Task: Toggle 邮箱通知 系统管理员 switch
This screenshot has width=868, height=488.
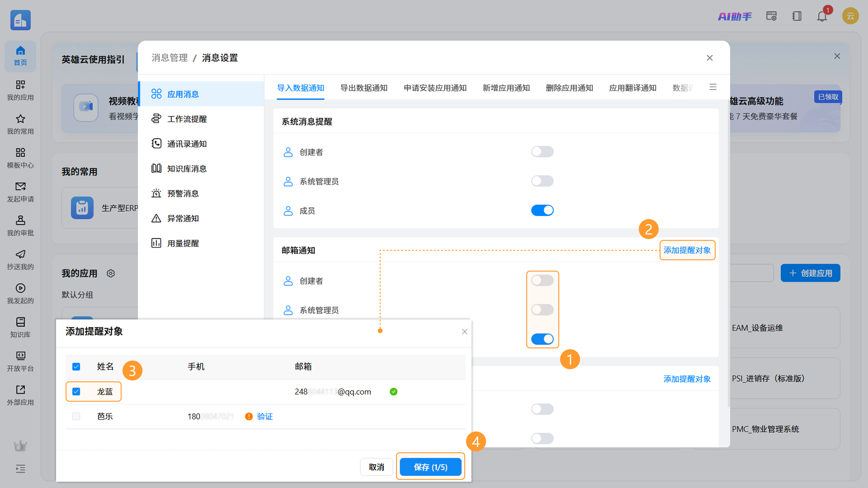Action: click(x=542, y=310)
